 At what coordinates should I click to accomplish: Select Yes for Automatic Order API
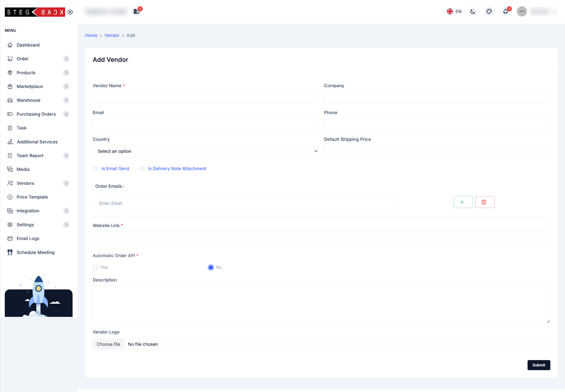pyautogui.click(x=95, y=267)
